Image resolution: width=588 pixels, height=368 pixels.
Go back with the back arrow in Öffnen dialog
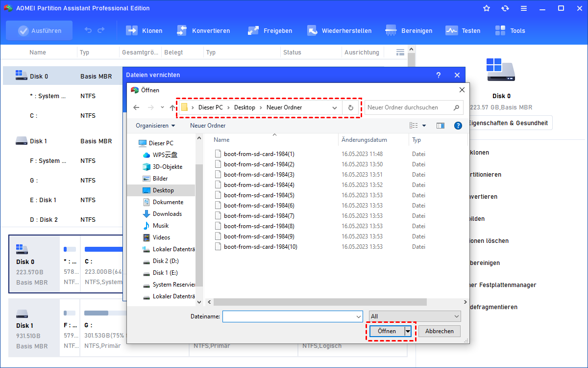(136, 107)
